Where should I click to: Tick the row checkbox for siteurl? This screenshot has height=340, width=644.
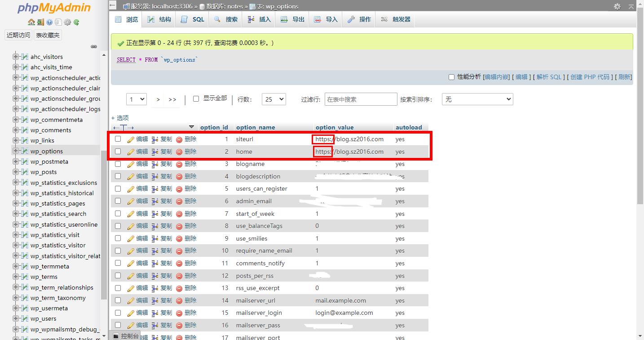tap(118, 139)
